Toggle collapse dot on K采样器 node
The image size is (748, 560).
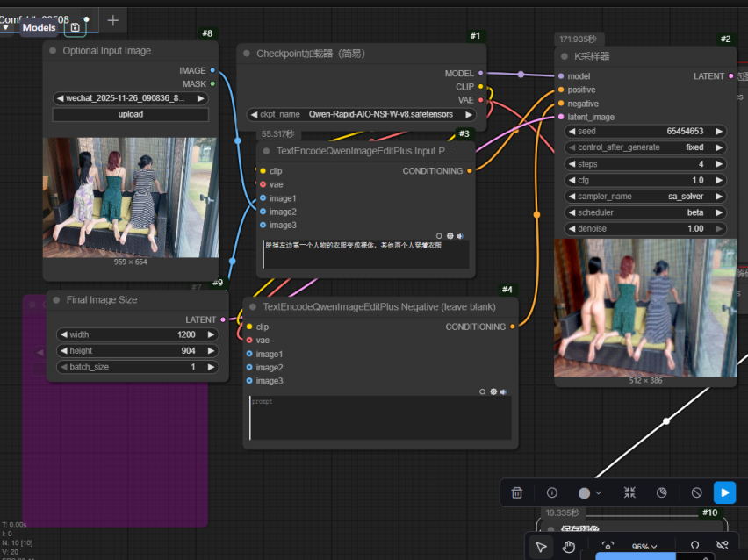coord(565,56)
